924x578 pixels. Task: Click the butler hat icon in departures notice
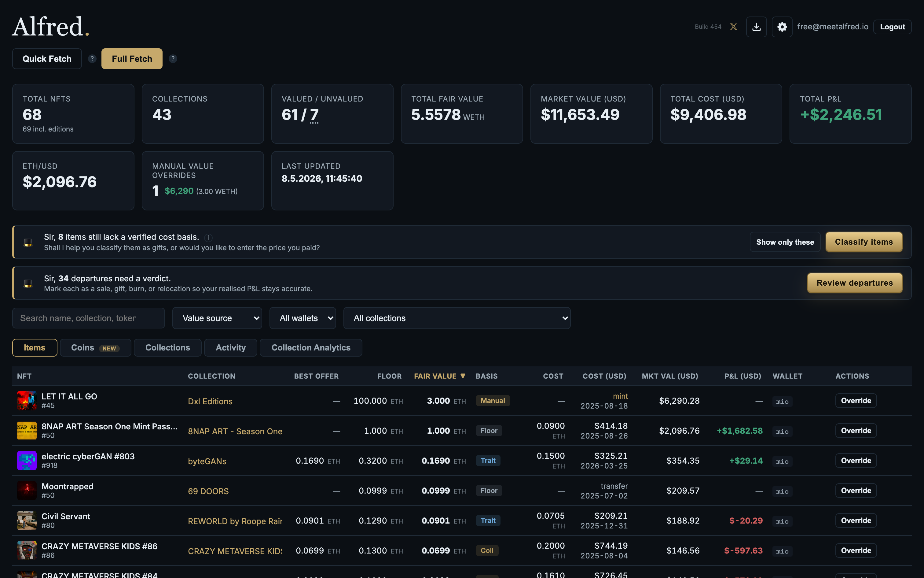(x=28, y=283)
